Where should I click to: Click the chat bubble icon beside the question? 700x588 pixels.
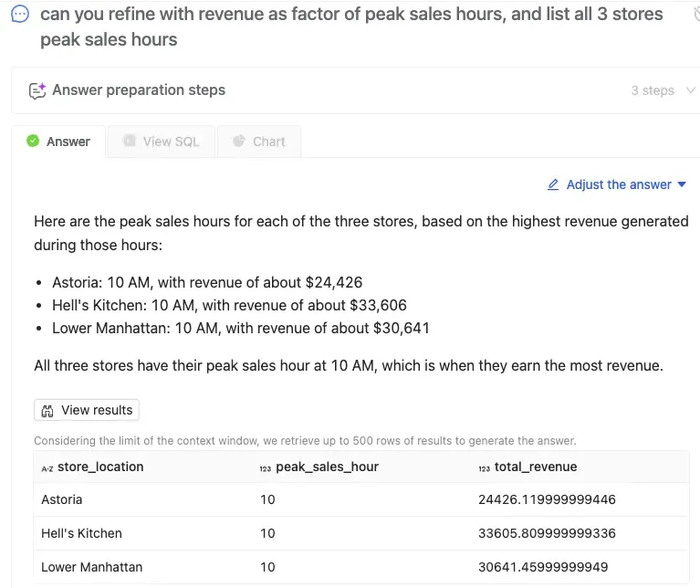tap(20, 16)
